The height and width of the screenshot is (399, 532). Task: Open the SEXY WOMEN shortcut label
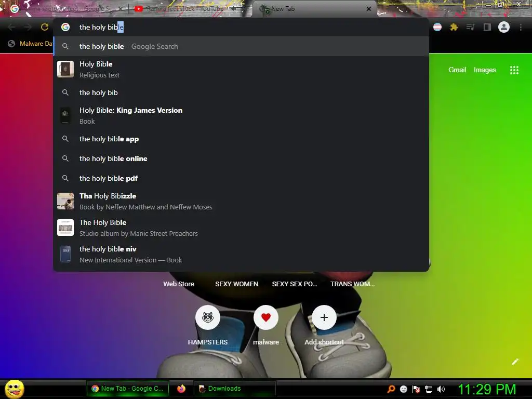click(x=236, y=284)
